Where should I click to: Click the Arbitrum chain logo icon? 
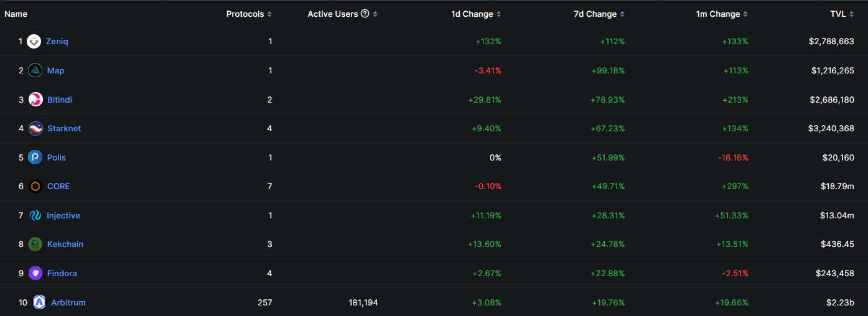(x=40, y=302)
